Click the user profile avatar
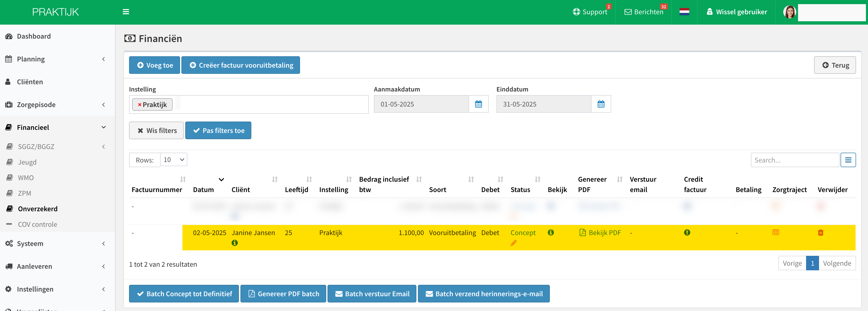The width and height of the screenshot is (868, 311). 789,12
